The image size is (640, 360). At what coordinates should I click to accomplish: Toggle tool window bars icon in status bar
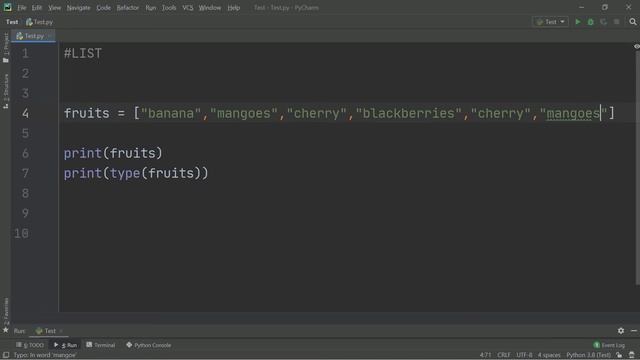[6, 355]
